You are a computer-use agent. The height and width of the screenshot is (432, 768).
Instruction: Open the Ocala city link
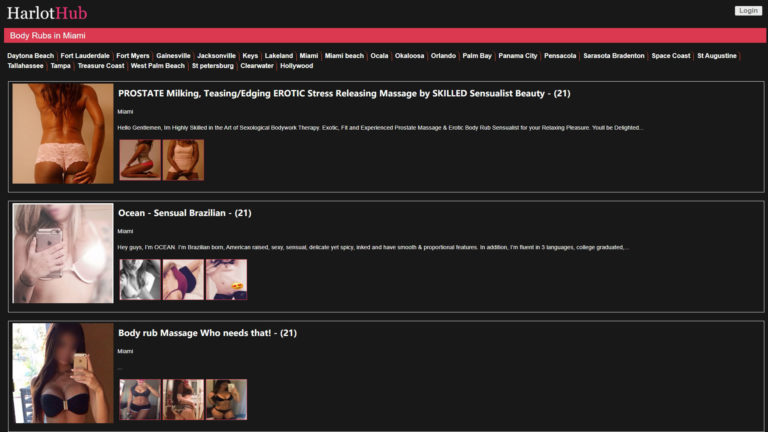379,56
